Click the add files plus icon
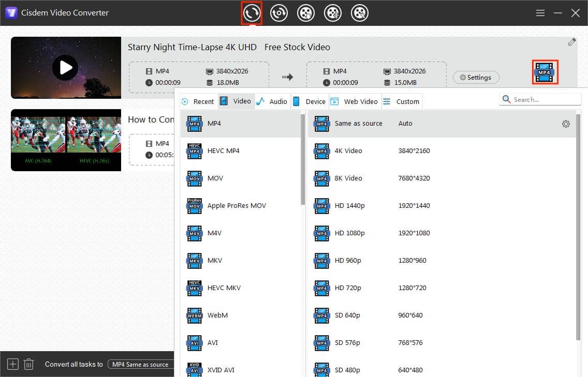The width and height of the screenshot is (588, 377). [12, 364]
